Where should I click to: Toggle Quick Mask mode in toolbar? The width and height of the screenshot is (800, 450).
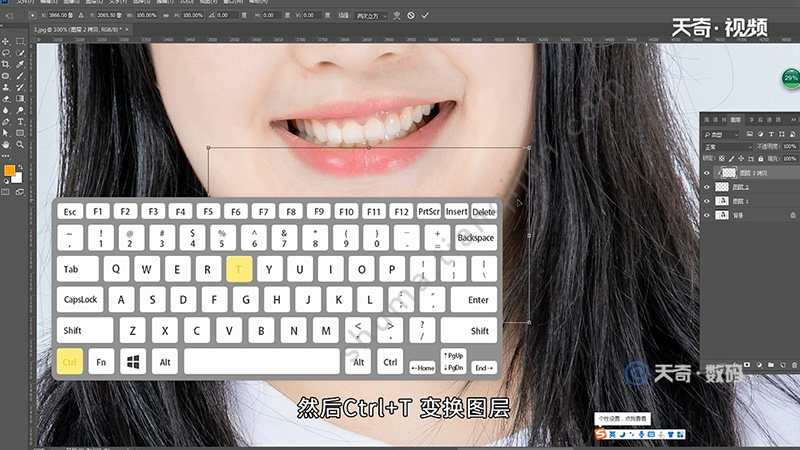(x=6, y=192)
